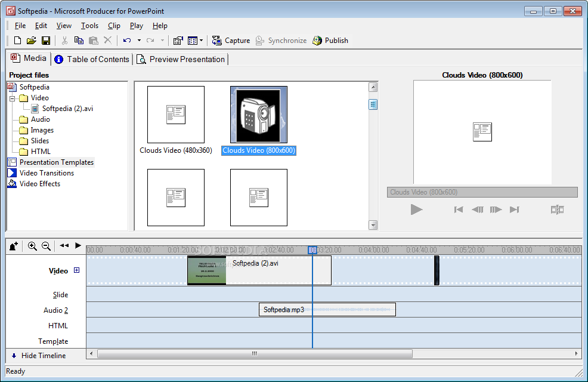Publish the presentation
The width and height of the screenshot is (588, 382).
pos(330,41)
